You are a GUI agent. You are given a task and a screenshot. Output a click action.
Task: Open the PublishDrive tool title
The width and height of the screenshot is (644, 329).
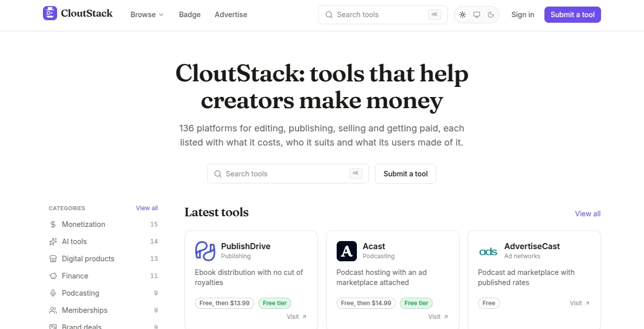[246, 246]
